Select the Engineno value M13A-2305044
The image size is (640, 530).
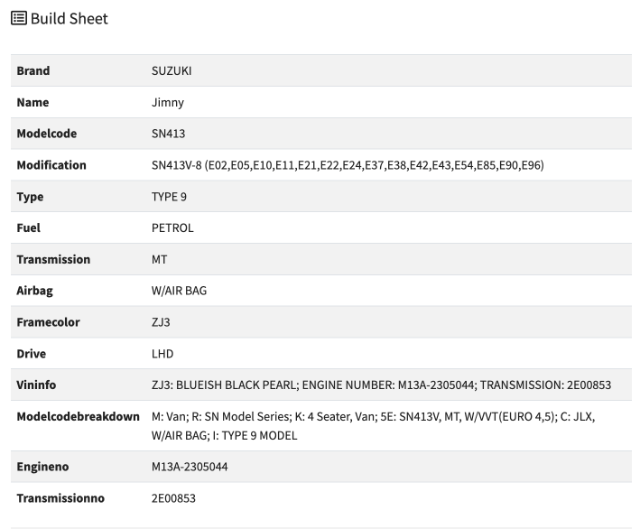coord(189,467)
